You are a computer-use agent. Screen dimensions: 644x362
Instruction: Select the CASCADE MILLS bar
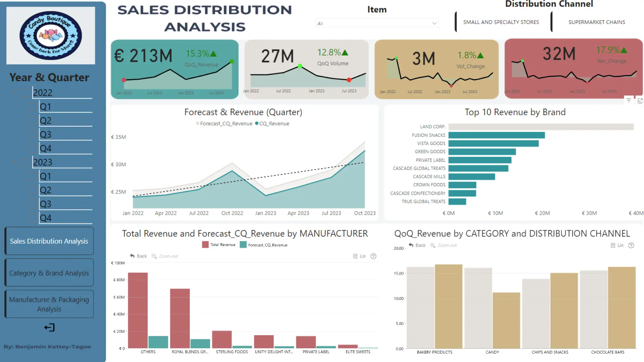(472, 177)
